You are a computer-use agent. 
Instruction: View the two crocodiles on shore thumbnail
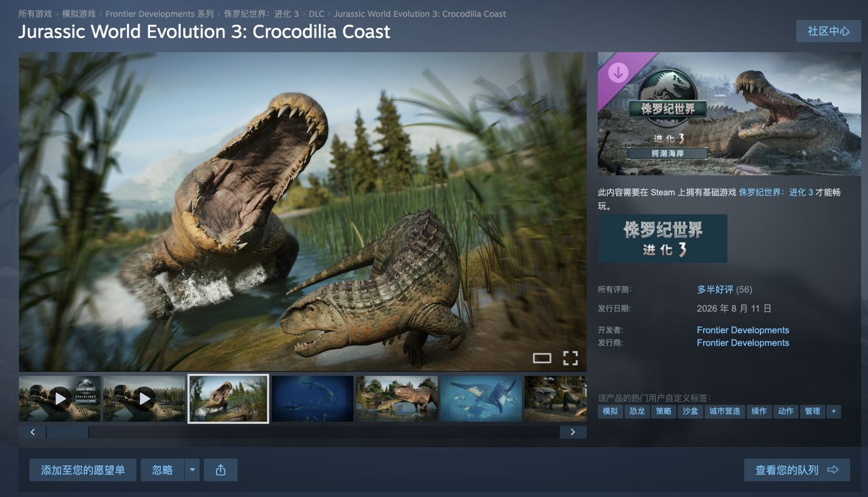tap(397, 399)
